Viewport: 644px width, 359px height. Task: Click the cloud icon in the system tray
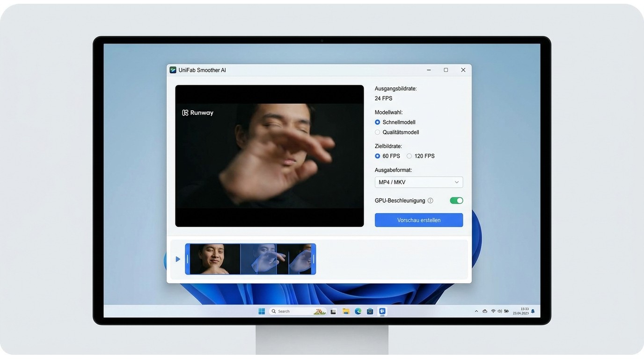(485, 311)
